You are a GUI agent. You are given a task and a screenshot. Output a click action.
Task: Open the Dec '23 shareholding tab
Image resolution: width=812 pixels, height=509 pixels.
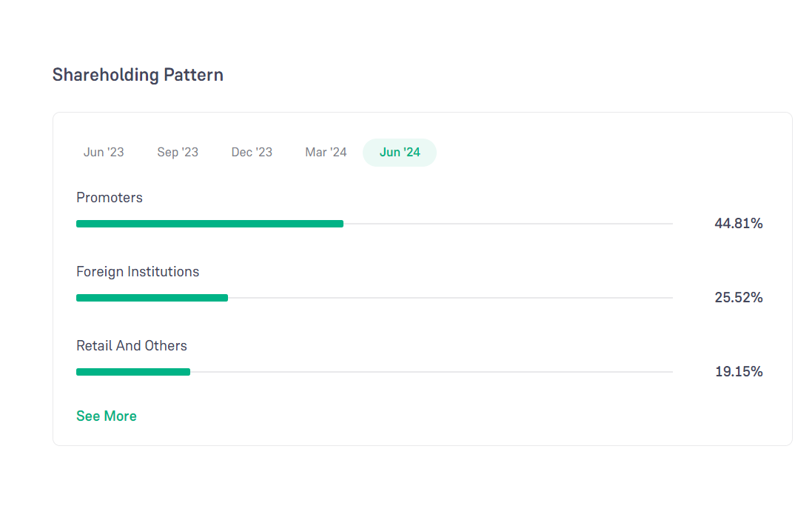click(252, 153)
